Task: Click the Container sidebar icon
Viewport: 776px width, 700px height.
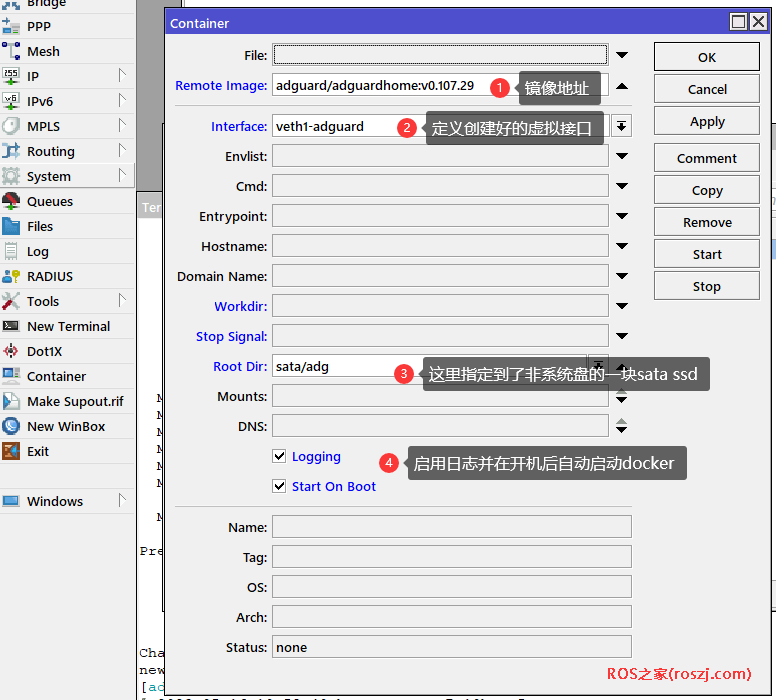Action: (x=11, y=376)
